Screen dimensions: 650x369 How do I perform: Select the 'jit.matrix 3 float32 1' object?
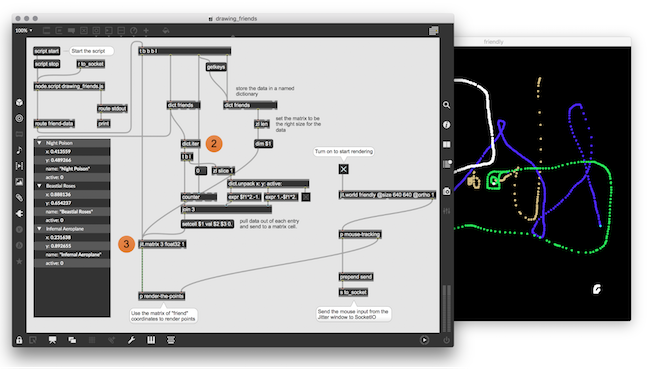coord(162,244)
